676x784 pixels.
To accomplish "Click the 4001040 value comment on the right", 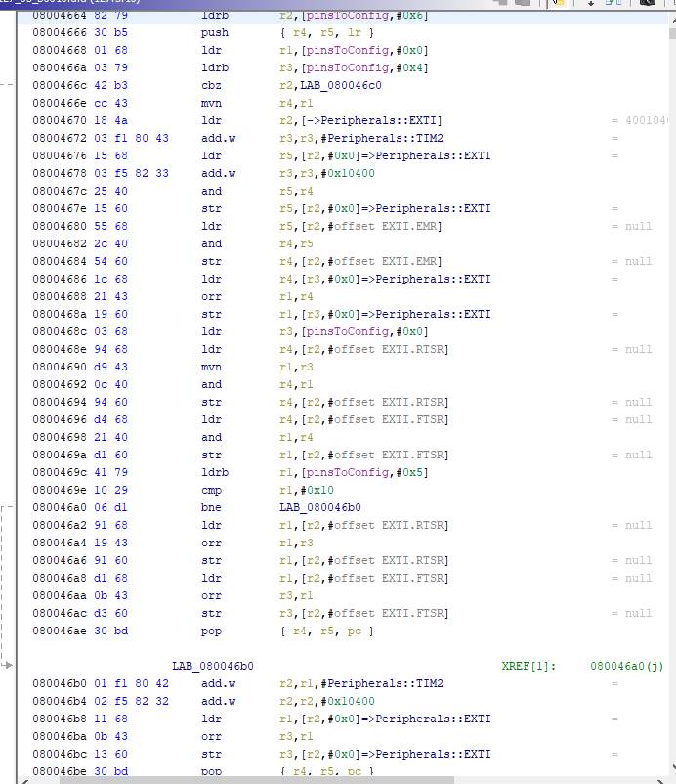I will click(x=648, y=120).
